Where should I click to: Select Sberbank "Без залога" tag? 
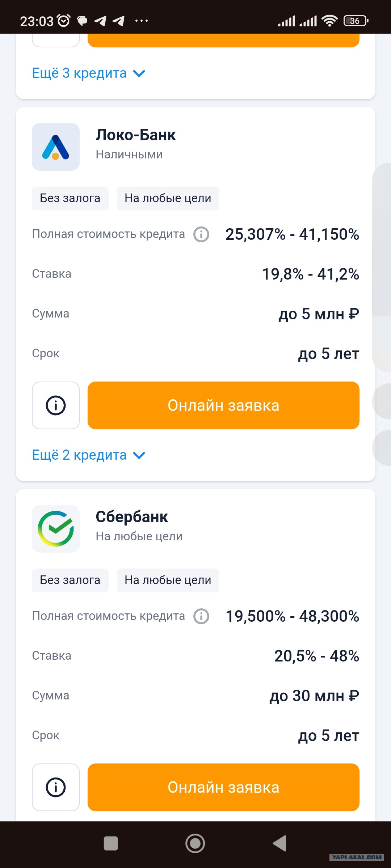tap(70, 580)
